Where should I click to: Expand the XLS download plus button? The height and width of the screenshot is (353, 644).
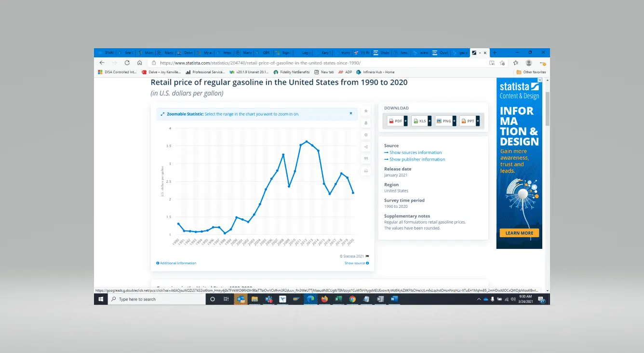(x=429, y=121)
